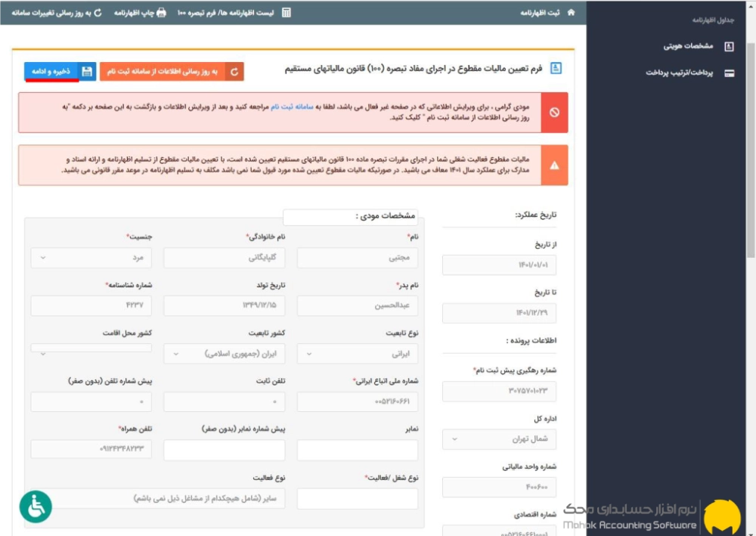Click the orange refresh arrow icon
The height and width of the screenshot is (536, 756).
point(234,72)
